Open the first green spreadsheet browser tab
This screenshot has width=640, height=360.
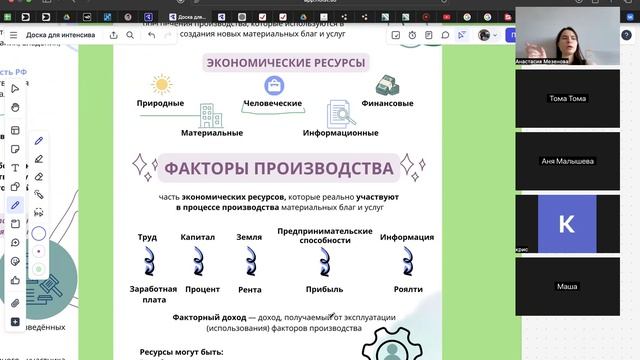(7, 17)
